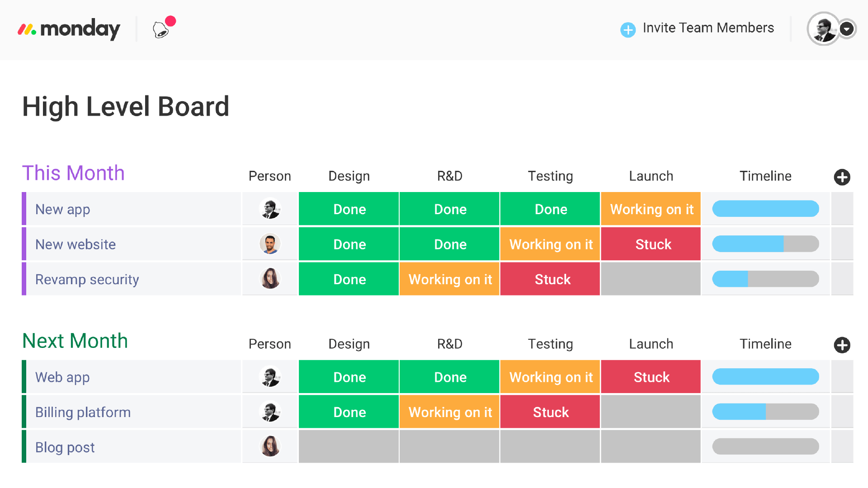Viewport: 868px width, 488px height.
Task: Add column to This Month group
Action: tap(841, 177)
